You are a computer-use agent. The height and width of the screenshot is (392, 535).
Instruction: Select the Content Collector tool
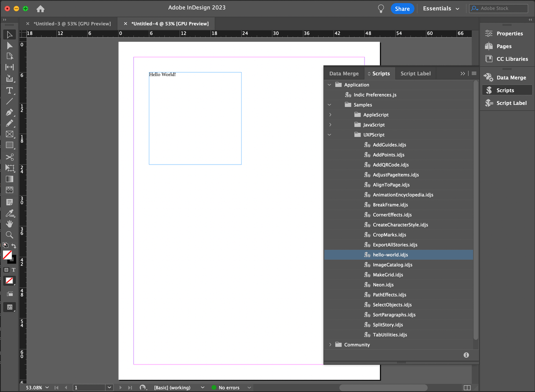click(10, 78)
